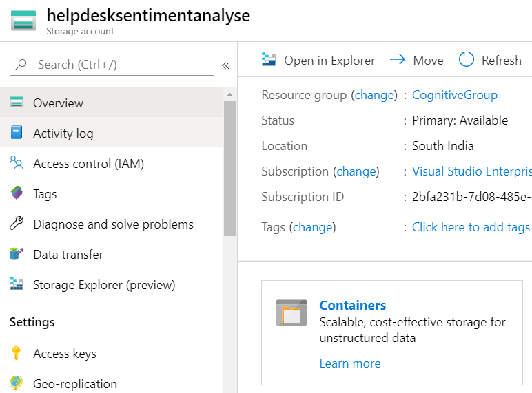The image size is (532, 393).
Task: Click the magnifier icon in the search box
Action: tap(21, 65)
